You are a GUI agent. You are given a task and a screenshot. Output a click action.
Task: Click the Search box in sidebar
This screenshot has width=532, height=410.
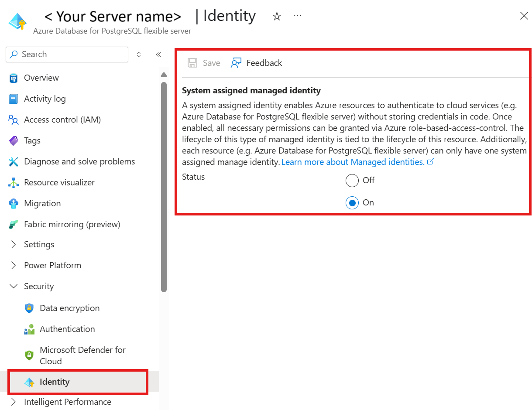click(x=67, y=55)
